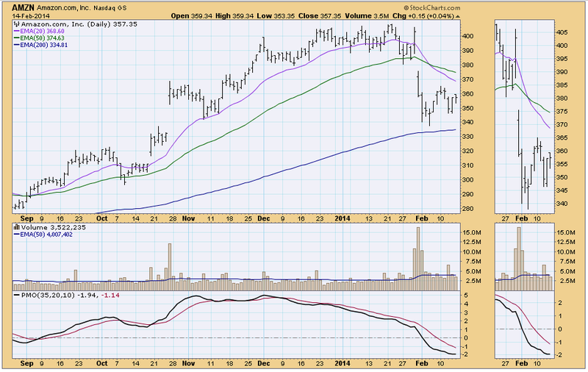This screenshot has width=588, height=372.
Task: Click the volume bars icon beside Volume 3,522,235
Action: 16,227
